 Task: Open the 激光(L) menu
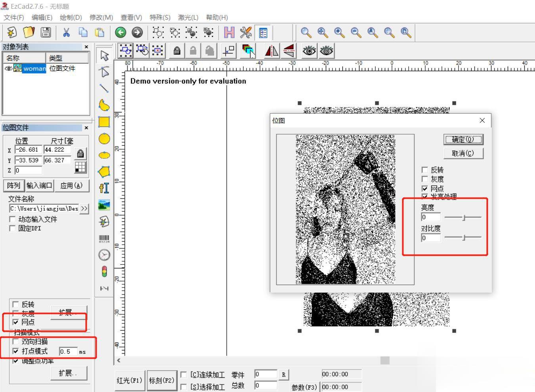[188, 17]
